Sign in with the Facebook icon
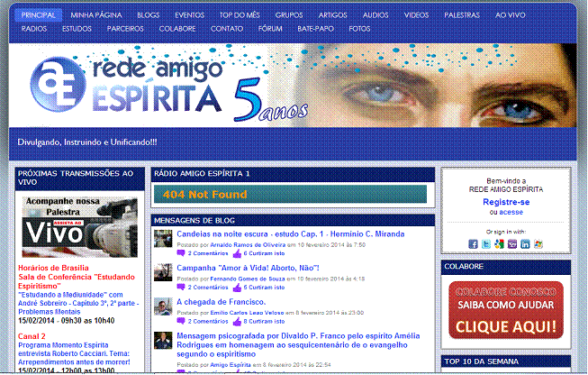Viewport: 588px width, 375px height. click(x=473, y=244)
